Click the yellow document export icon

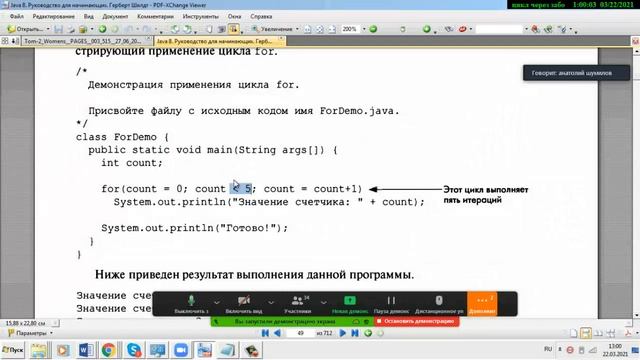(83, 29)
